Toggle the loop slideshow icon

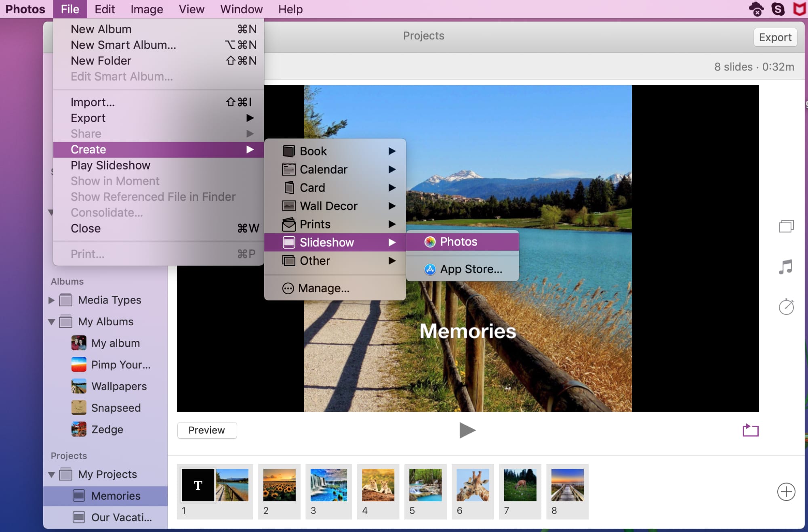click(751, 430)
